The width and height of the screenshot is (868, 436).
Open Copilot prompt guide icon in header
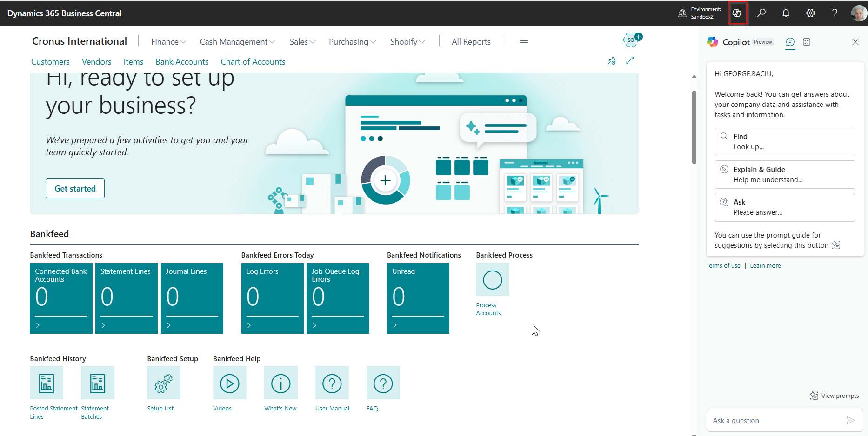pyautogui.click(x=807, y=42)
